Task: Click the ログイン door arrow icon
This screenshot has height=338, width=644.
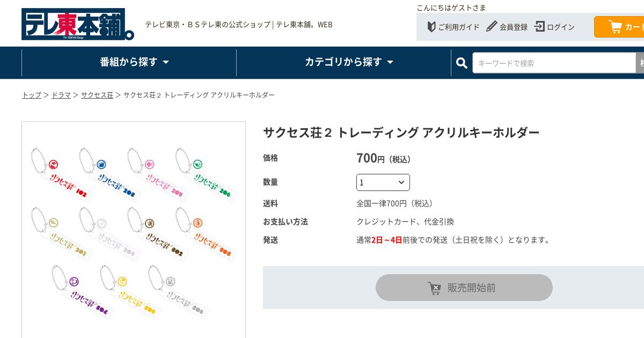Action: tap(539, 26)
